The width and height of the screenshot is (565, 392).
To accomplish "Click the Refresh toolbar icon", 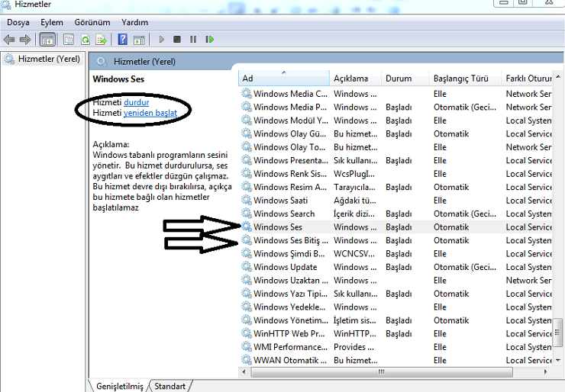I will (x=86, y=39).
